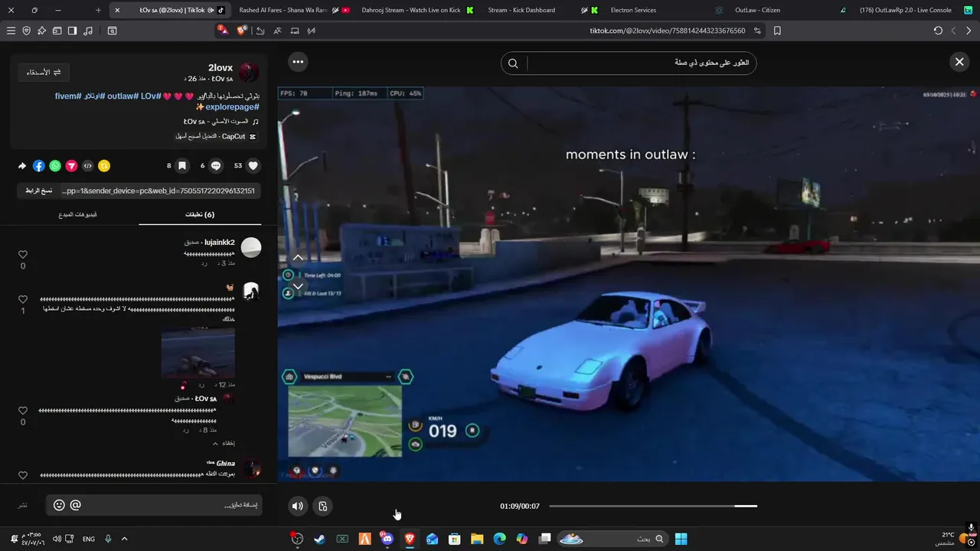Like the video with the heart icon
The width and height of the screenshot is (980, 551).
coord(253,165)
